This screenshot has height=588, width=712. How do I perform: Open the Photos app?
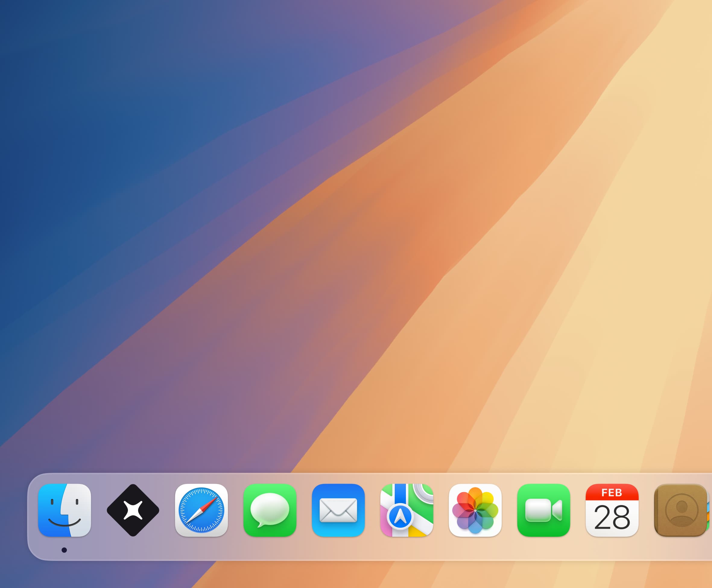click(x=475, y=510)
